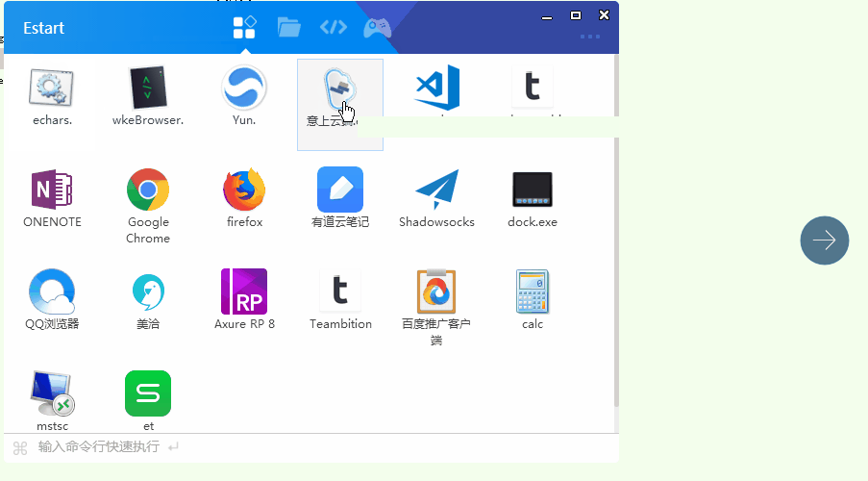Open QQ浏览器

tap(52, 291)
